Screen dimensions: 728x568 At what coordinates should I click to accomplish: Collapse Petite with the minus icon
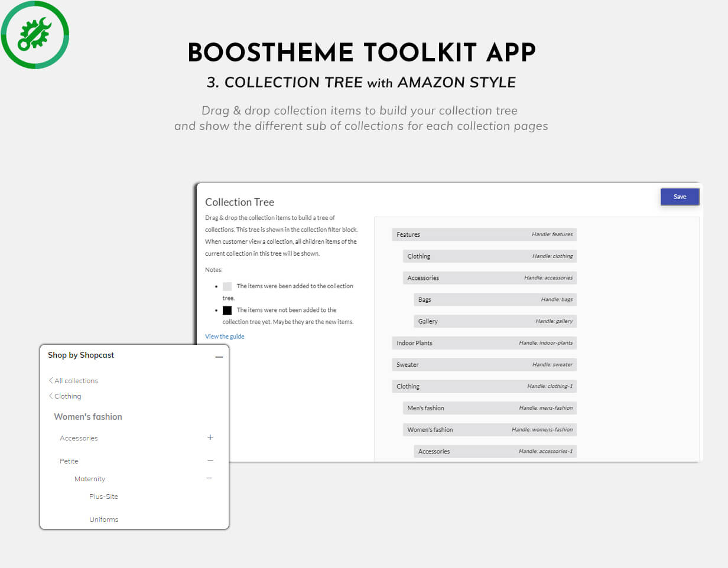(210, 460)
